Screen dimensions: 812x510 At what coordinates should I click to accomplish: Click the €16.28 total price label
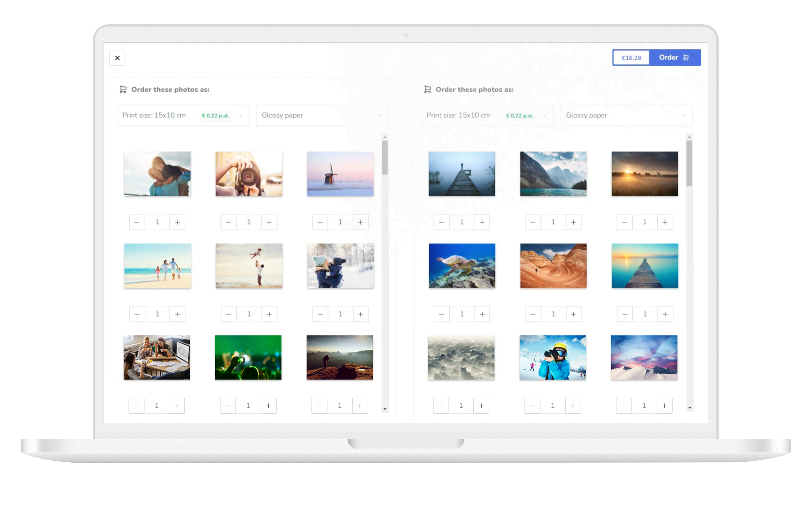click(631, 58)
